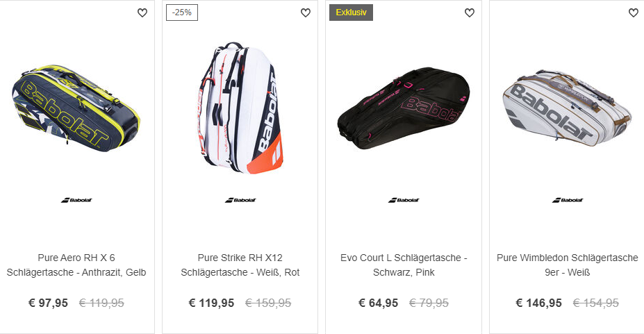Screen dimensions: 644x334
Task: Open Pure Strike RH X12 Schlägertasche link
Action: pyautogui.click(x=240, y=265)
